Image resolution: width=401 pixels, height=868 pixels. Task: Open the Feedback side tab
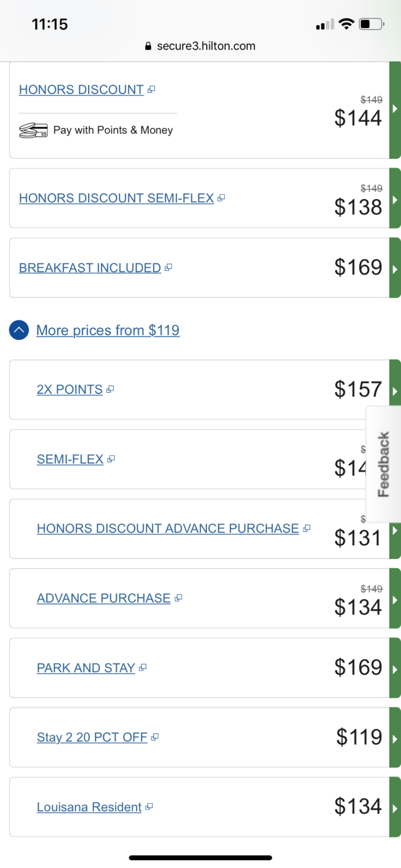pos(384,464)
